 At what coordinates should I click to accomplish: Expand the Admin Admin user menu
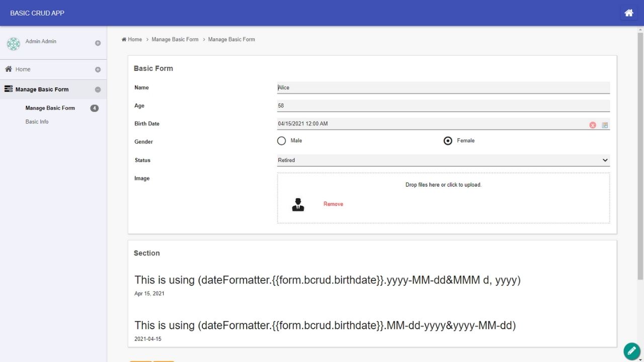[x=98, y=43]
